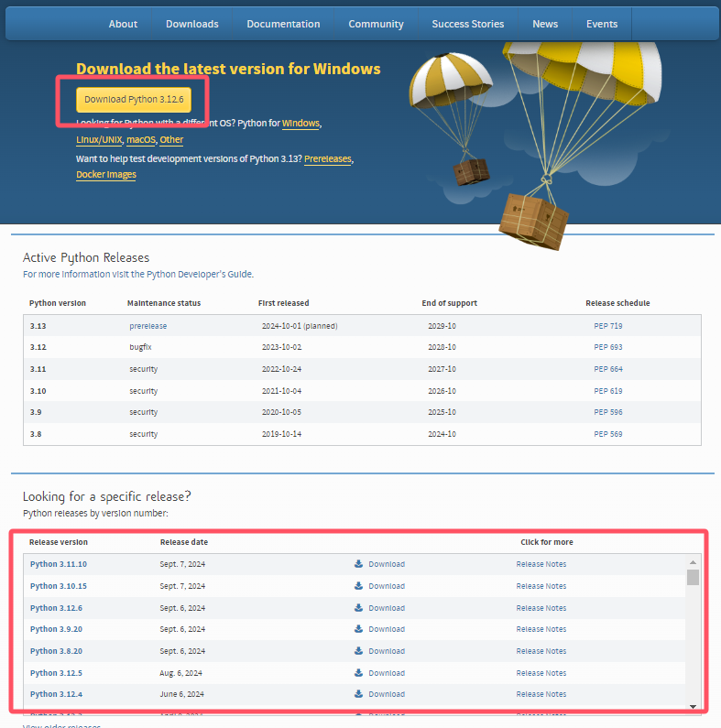The width and height of the screenshot is (721, 728).
Task: Click the Download Python 3.12.6 button
Action: point(134,100)
